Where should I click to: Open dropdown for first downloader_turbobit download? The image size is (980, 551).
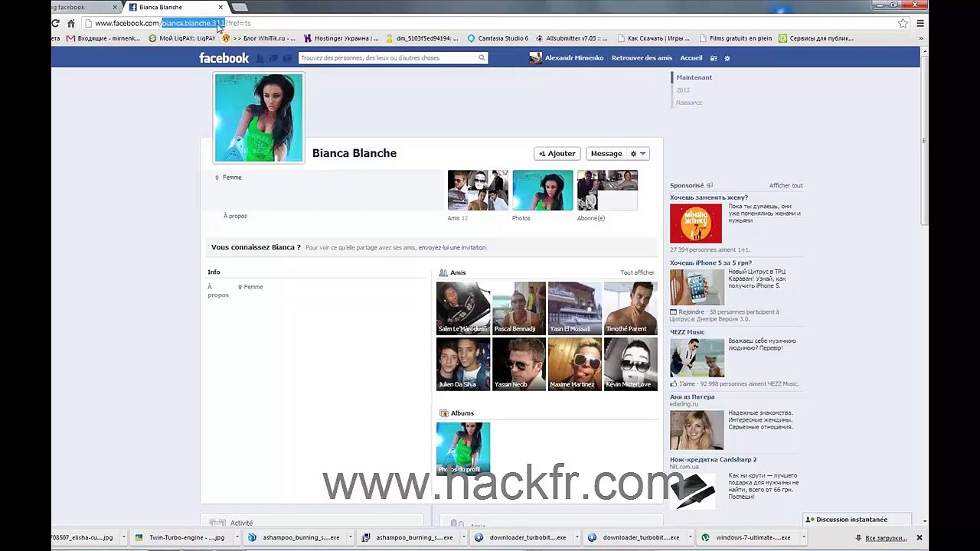coord(577,538)
